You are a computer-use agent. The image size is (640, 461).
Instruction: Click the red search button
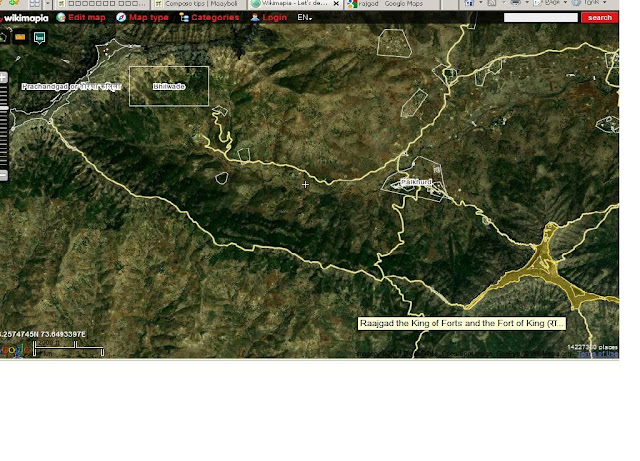(x=600, y=18)
